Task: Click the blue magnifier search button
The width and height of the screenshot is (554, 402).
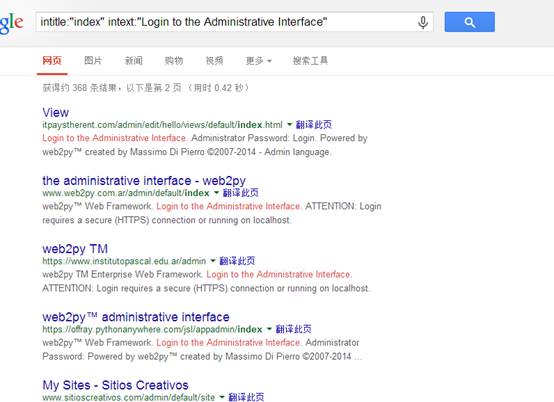Action: (x=470, y=22)
